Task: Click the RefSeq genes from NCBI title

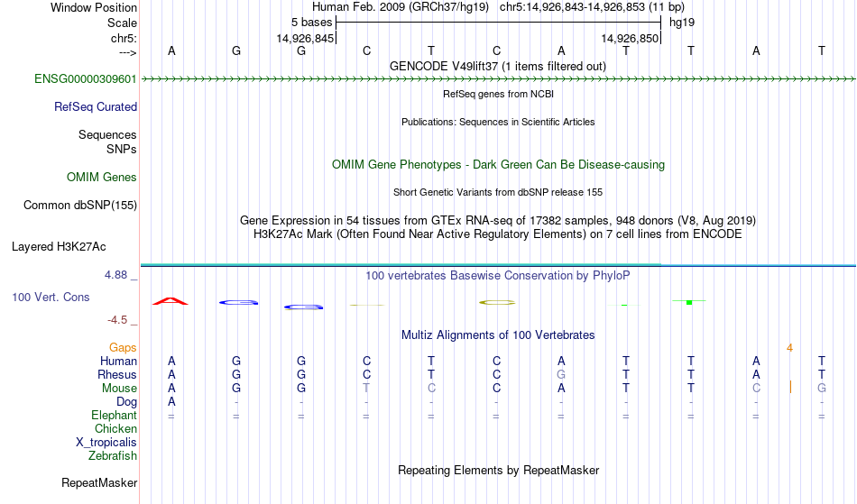Action: pyautogui.click(x=499, y=94)
